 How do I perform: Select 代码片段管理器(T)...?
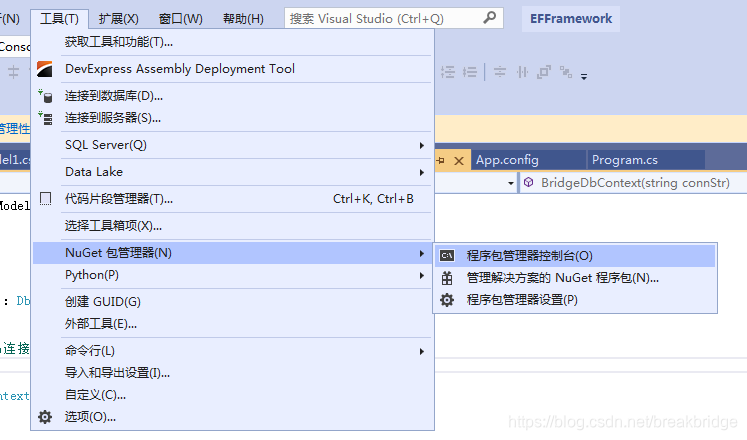pyautogui.click(x=233, y=199)
